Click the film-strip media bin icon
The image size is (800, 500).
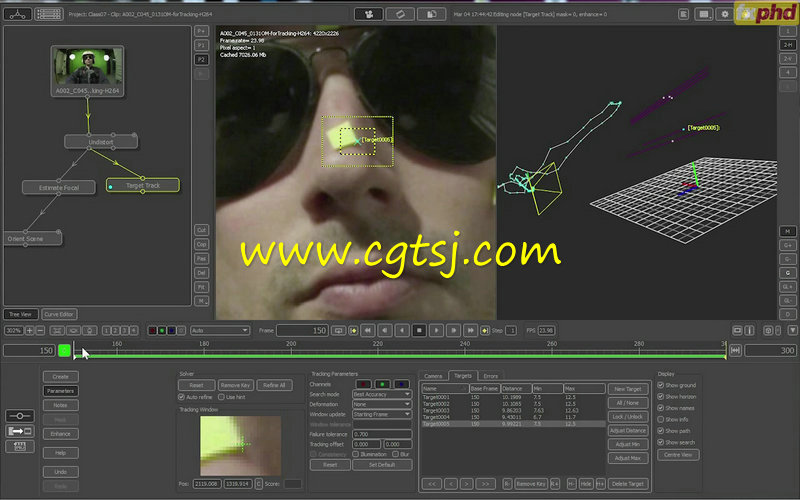49,14
